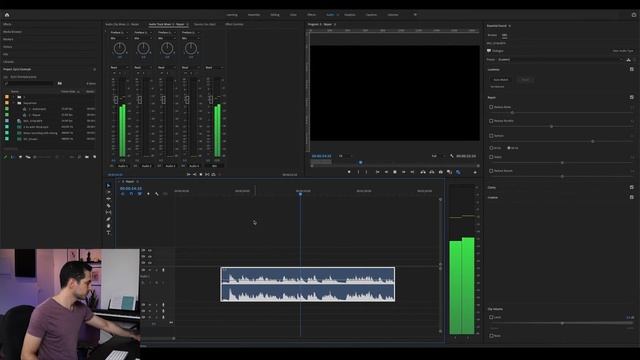The height and width of the screenshot is (360, 640).
Task: Toggle Snap in the timeline header
Action: (x=131, y=194)
